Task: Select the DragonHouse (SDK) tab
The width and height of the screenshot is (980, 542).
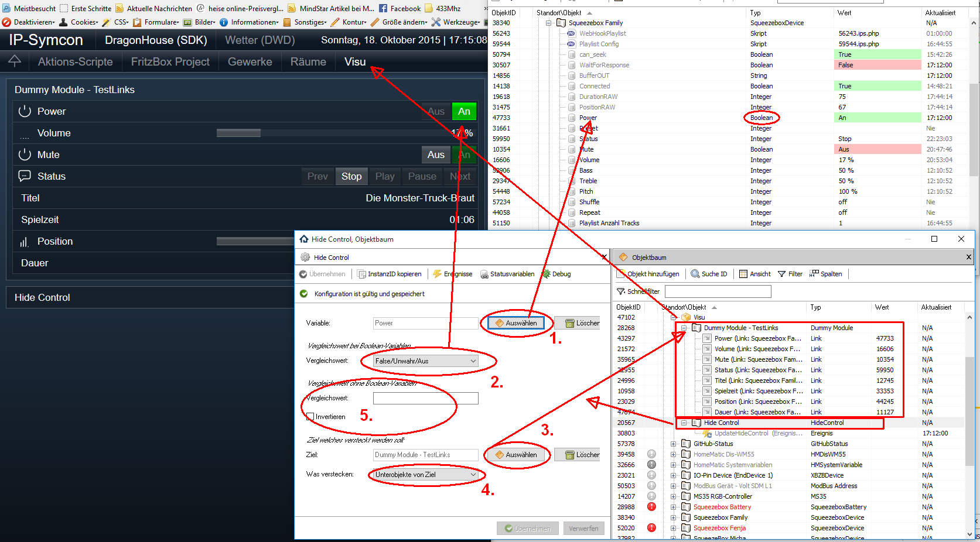Action: click(x=156, y=40)
